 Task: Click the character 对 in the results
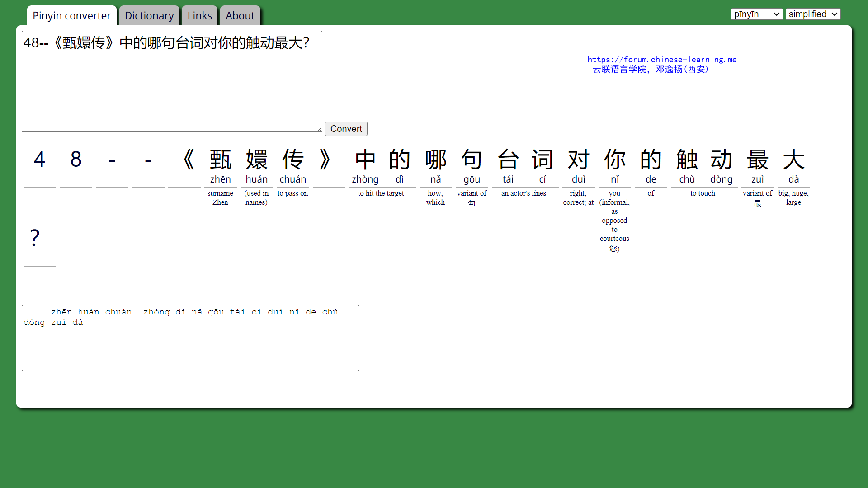[579, 160]
